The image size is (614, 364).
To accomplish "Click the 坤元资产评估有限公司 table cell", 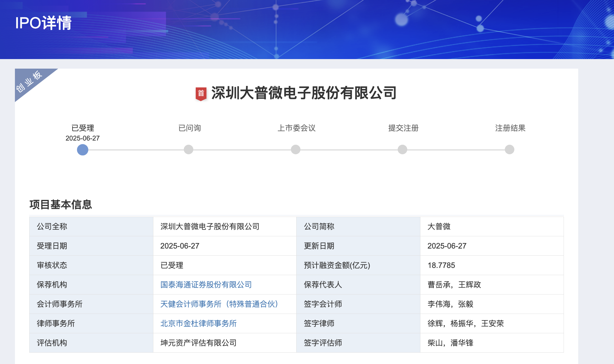I will click(198, 343).
